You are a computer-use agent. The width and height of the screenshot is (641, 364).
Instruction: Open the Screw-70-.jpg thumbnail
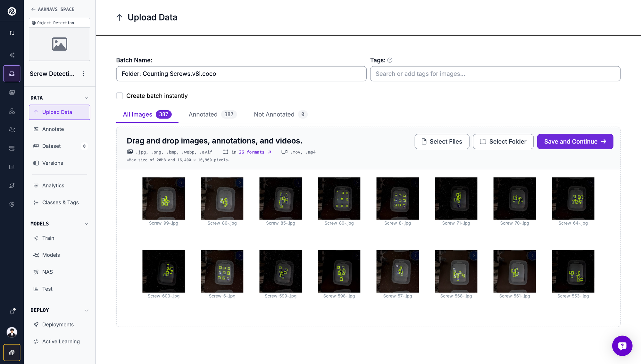click(x=514, y=199)
